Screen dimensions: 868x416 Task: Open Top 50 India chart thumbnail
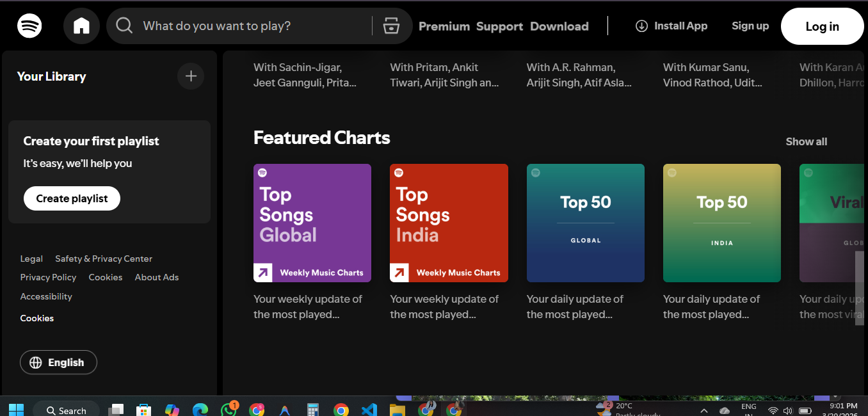(x=721, y=223)
